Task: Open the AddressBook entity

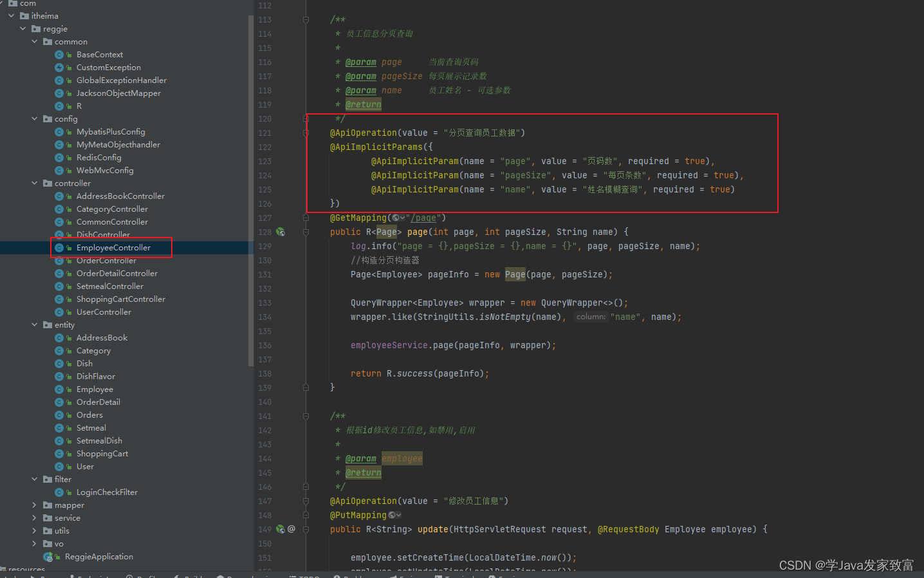Action: (102, 338)
